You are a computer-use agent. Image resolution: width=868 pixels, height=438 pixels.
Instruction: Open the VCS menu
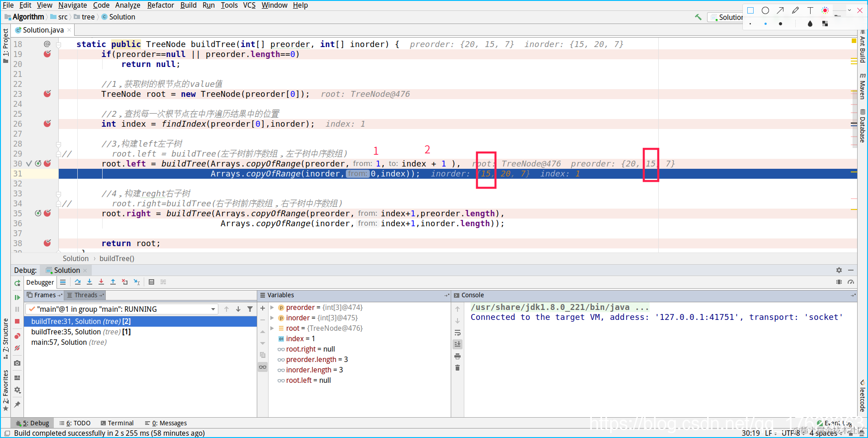click(249, 5)
